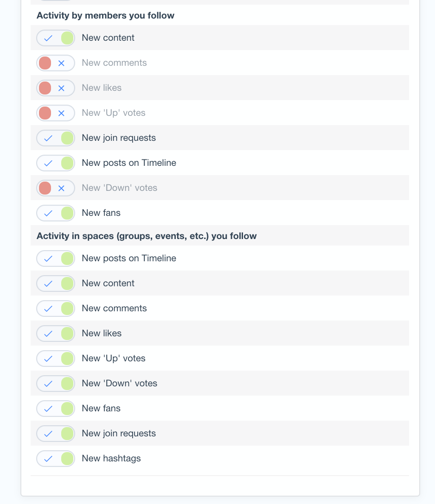Turn off New join requests for followed members
Viewport: 435px width, 504px height.
click(56, 138)
